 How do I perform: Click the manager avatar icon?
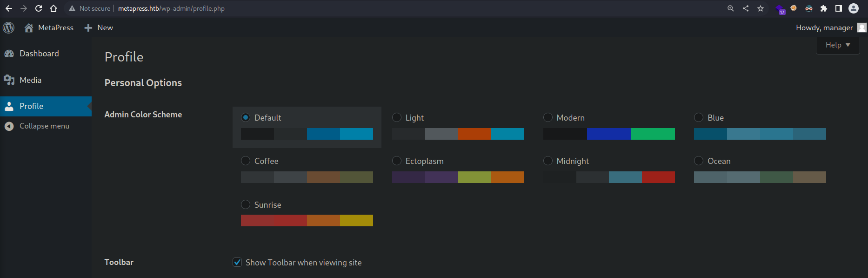click(x=861, y=28)
